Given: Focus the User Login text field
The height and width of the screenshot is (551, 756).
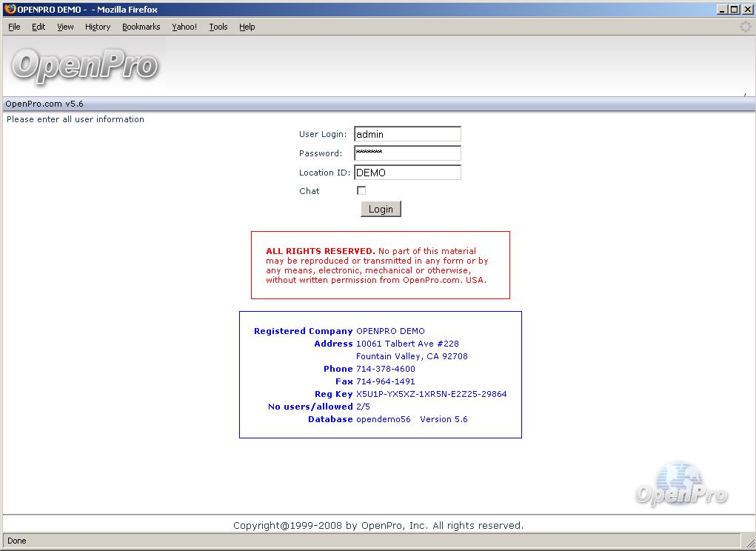Looking at the screenshot, I should 407,134.
